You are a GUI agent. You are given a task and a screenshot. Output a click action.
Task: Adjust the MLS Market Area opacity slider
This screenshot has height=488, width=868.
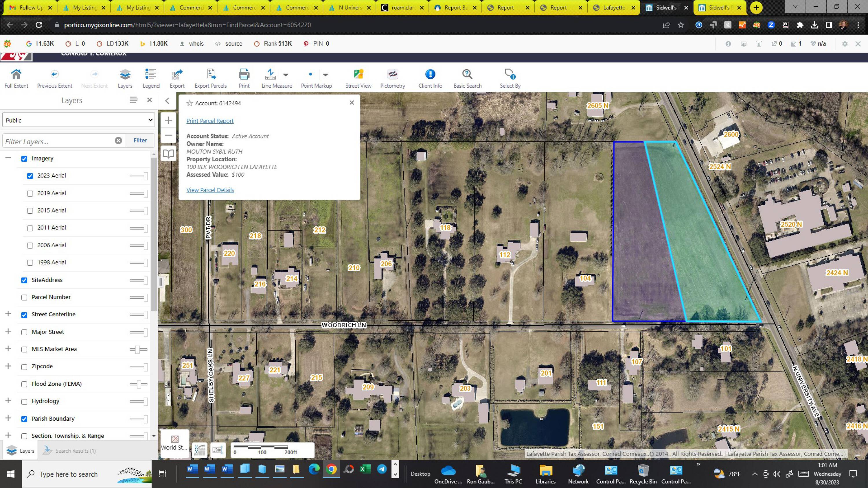click(137, 349)
